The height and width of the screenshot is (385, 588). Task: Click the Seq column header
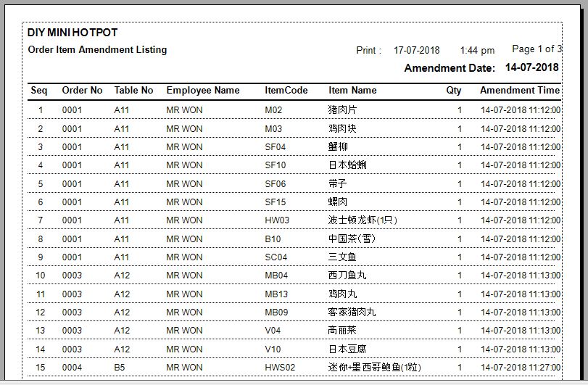39,91
